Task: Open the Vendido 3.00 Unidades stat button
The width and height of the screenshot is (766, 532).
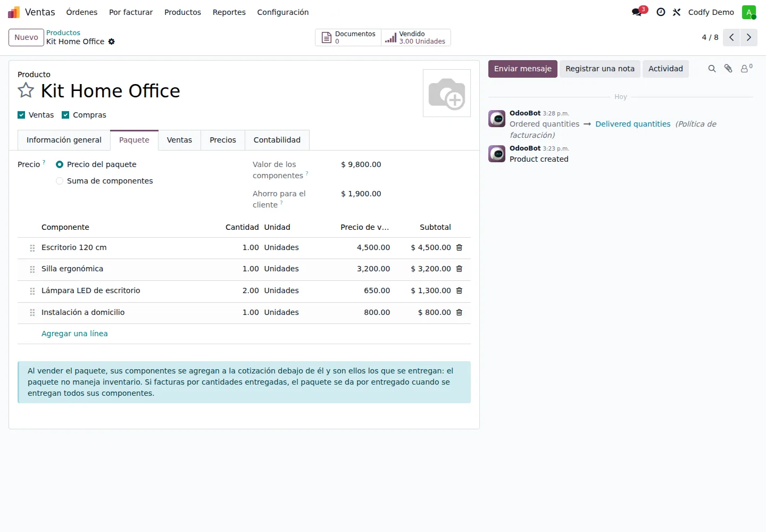Action: [x=416, y=37]
